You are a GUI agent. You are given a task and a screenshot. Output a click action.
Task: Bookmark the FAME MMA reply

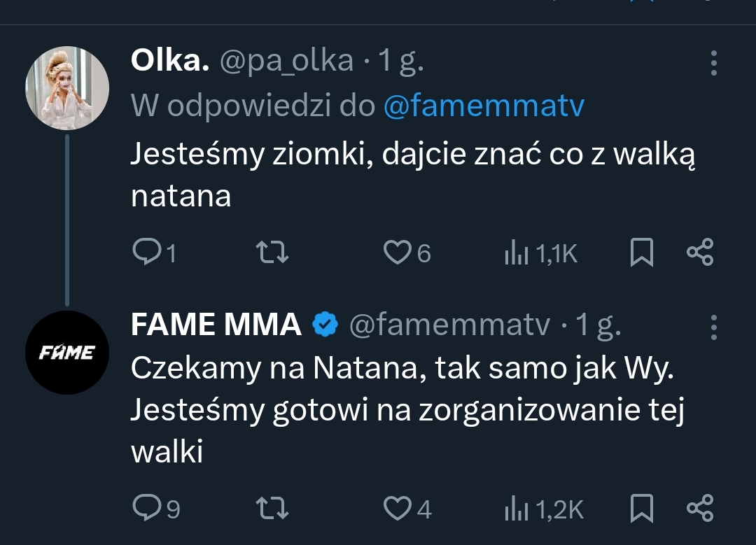[x=641, y=509]
